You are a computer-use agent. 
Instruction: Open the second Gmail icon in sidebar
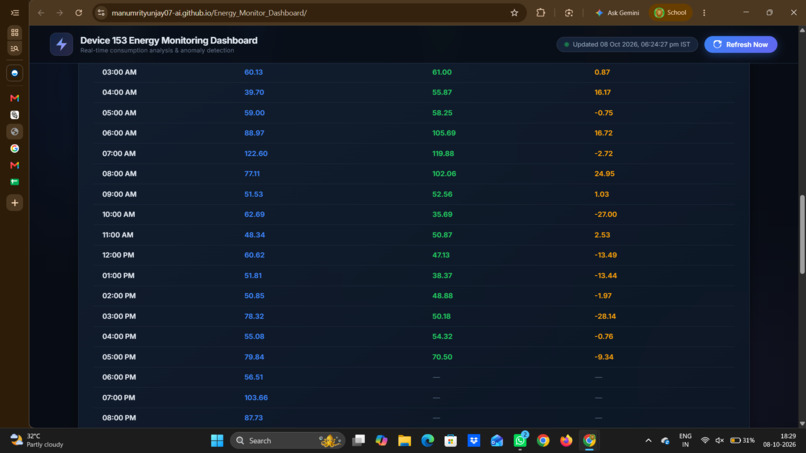(15, 165)
